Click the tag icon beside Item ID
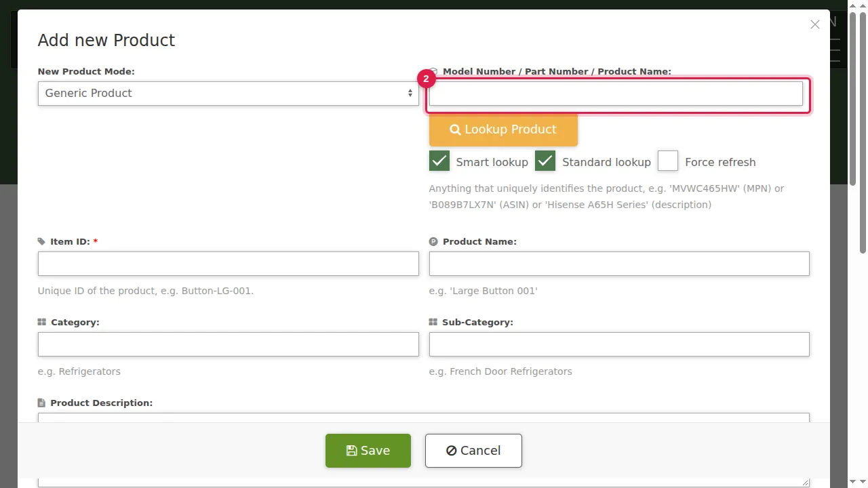 click(x=41, y=241)
